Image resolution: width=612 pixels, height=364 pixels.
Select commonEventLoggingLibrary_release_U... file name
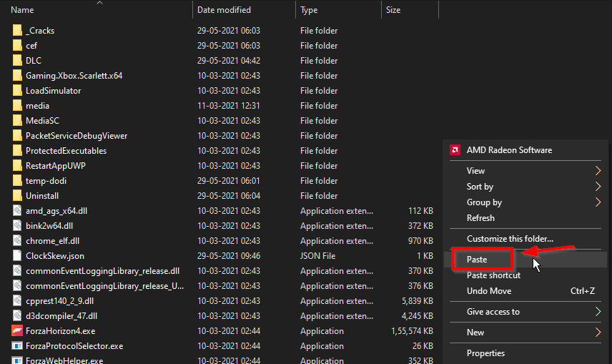tap(104, 286)
